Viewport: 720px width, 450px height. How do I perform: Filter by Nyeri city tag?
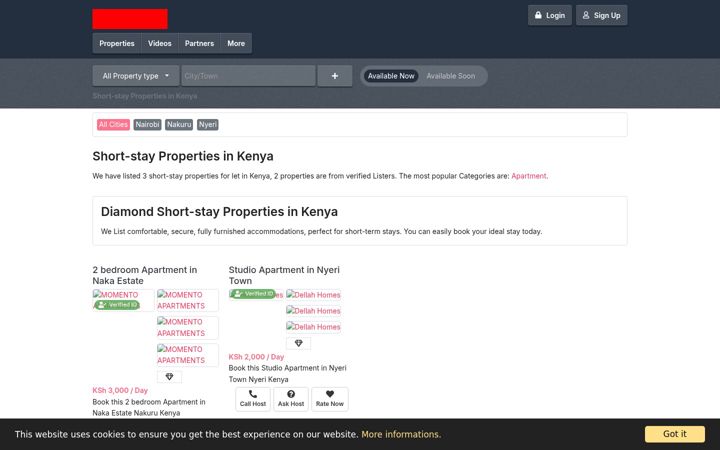click(208, 124)
